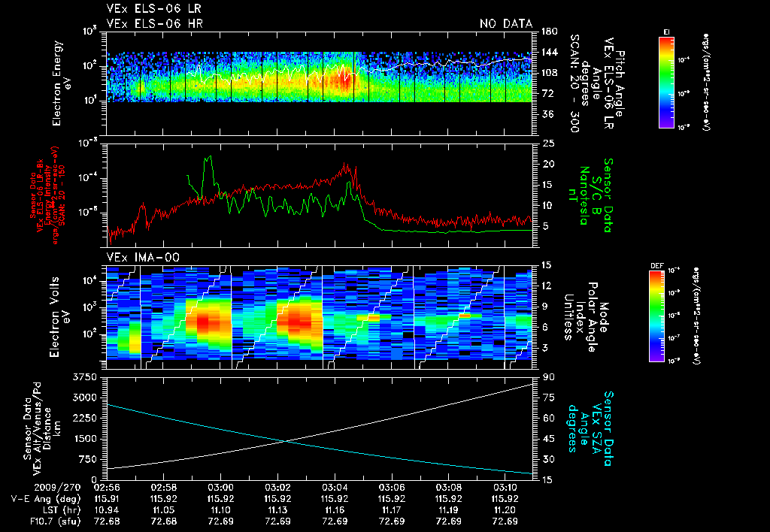Image resolution: width=770 pixels, height=532 pixels.
Task: Click the LST value 11.05
Action: tap(163, 510)
